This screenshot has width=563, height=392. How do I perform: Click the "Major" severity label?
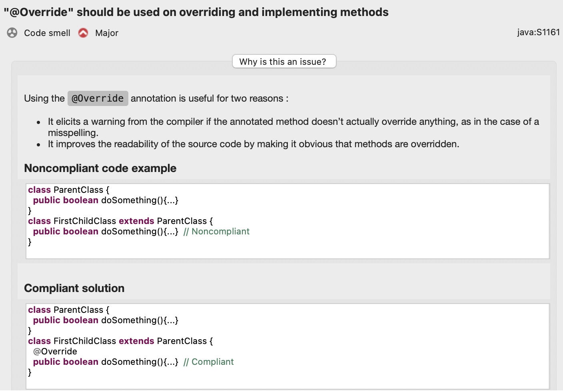pos(107,33)
